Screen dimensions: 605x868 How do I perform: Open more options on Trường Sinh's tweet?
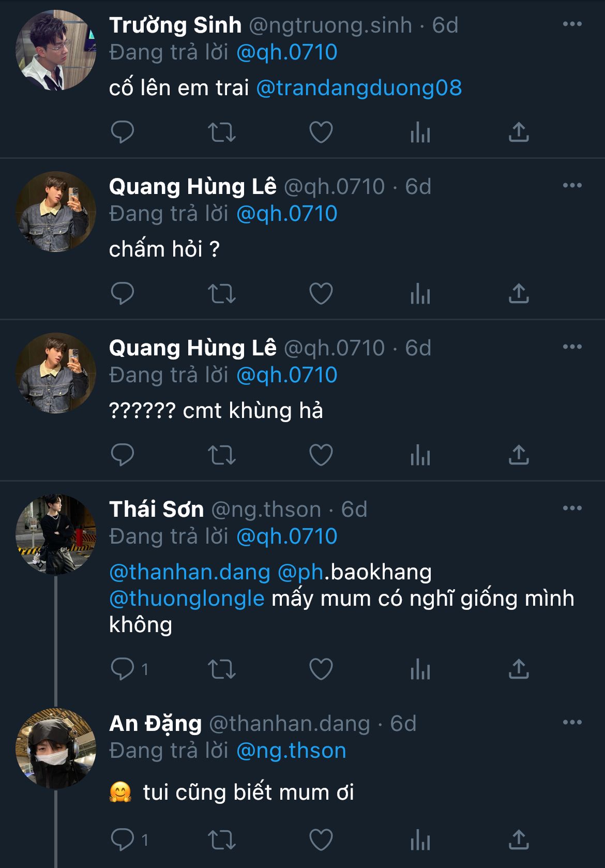tap(572, 24)
